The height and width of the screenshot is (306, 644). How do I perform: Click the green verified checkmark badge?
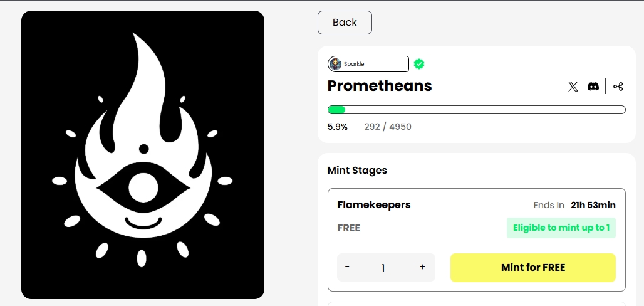coord(419,64)
